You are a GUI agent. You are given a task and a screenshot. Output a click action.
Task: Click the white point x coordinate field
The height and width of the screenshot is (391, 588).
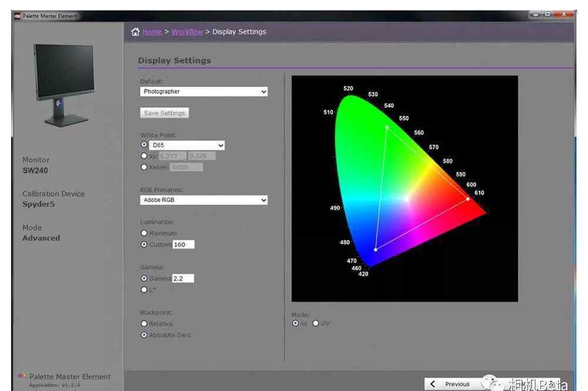coord(172,156)
